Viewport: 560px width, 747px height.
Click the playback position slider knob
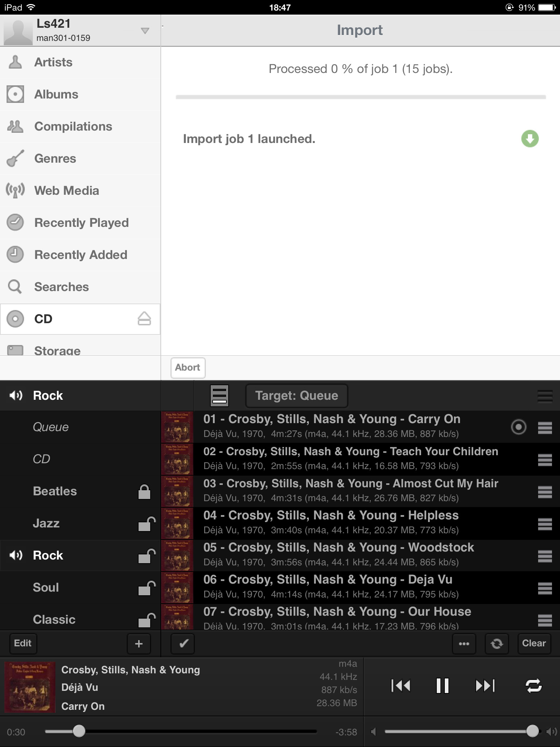point(79,731)
